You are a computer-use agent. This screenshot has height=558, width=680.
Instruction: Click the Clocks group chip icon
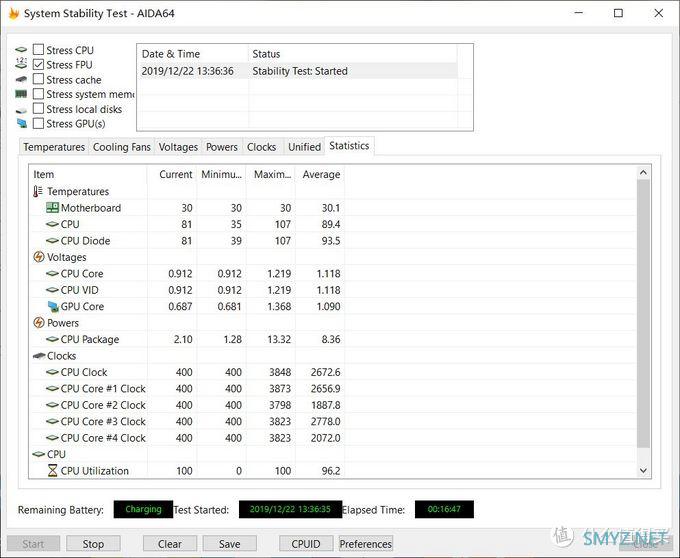click(39, 356)
